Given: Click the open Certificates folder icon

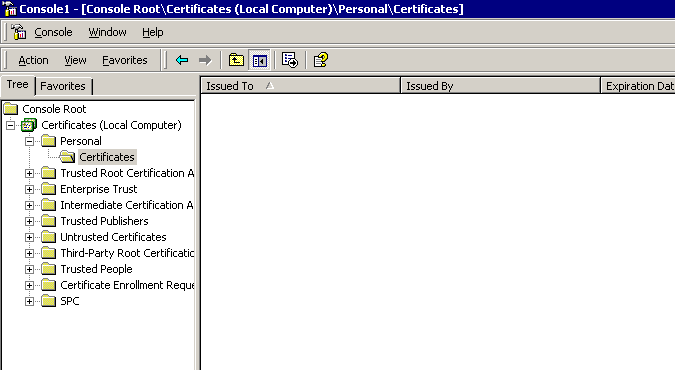Looking at the screenshot, I should [x=67, y=157].
